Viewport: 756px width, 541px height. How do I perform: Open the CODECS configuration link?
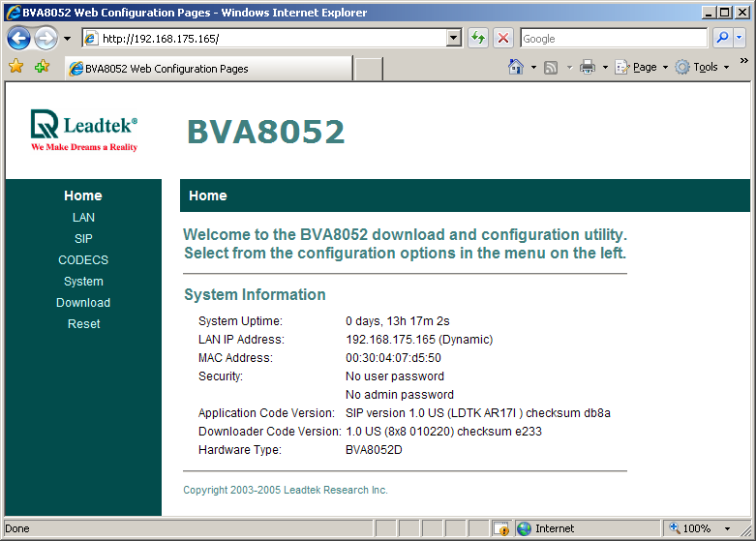(x=83, y=260)
